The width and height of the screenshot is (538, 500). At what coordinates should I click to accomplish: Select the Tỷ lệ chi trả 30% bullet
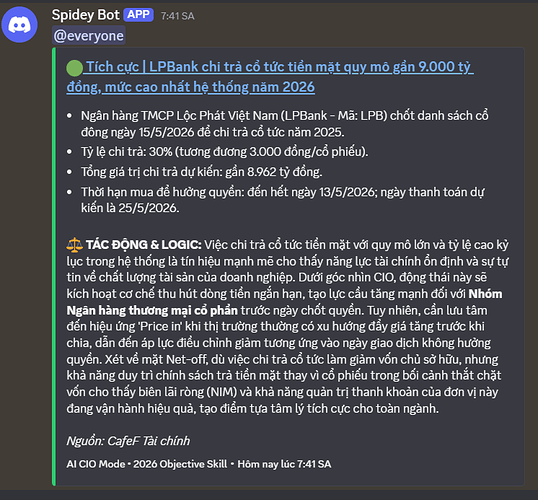(224, 152)
